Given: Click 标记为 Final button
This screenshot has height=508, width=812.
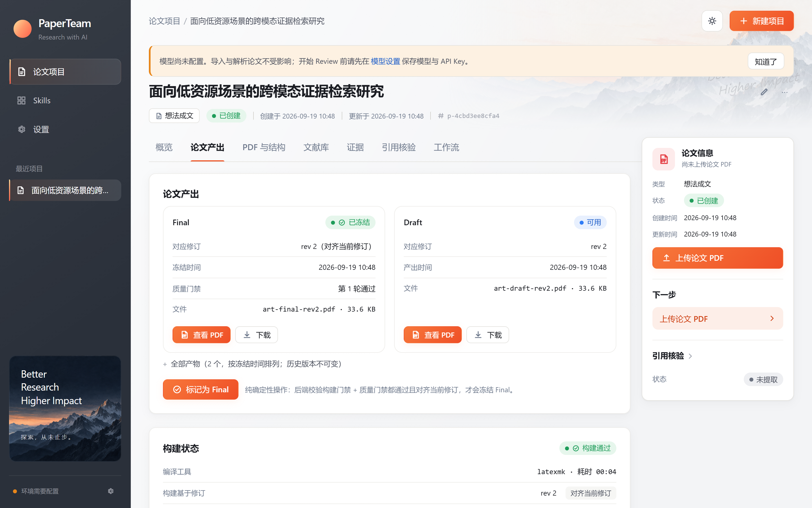Looking at the screenshot, I should click(201, 389).
